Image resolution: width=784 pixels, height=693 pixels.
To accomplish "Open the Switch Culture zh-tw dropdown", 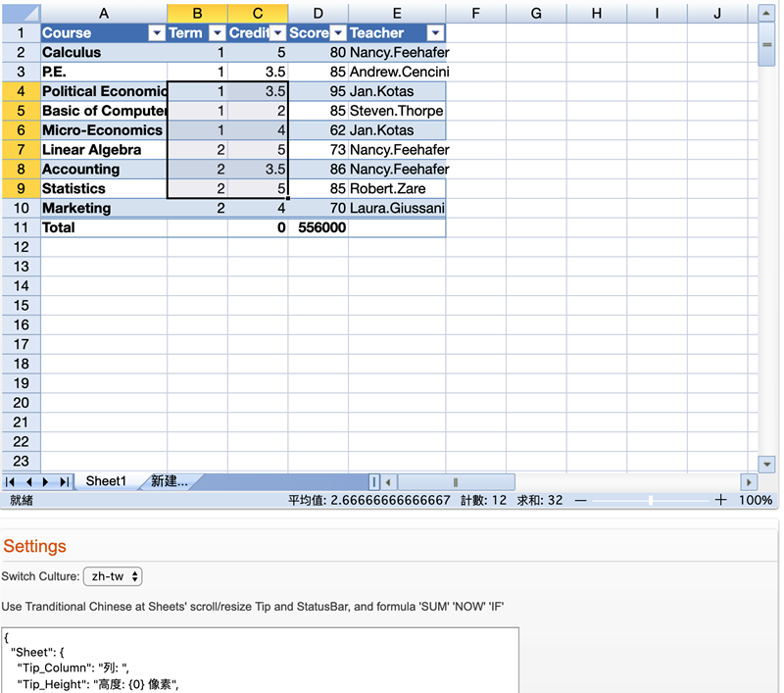I will (113, 576).
